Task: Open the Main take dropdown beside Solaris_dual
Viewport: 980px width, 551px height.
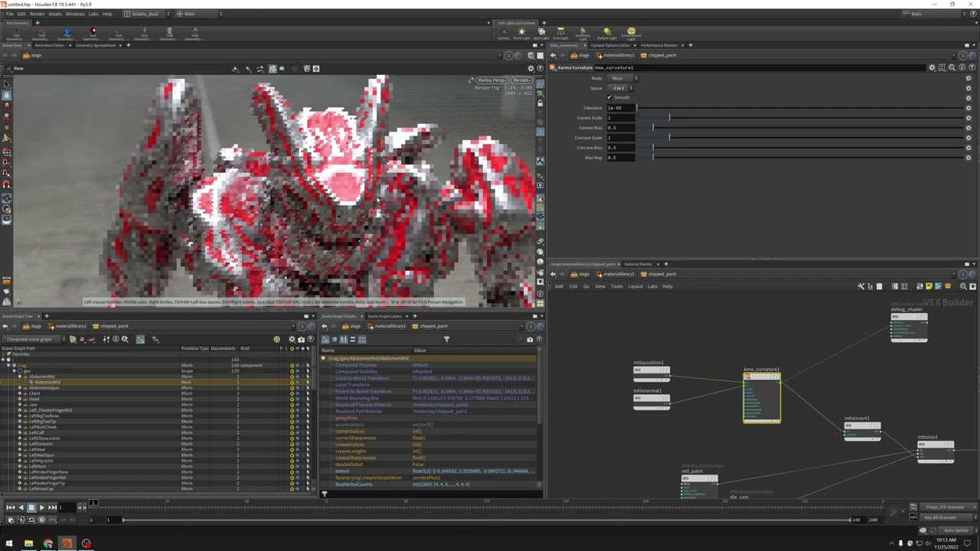Action: (197, 14)
